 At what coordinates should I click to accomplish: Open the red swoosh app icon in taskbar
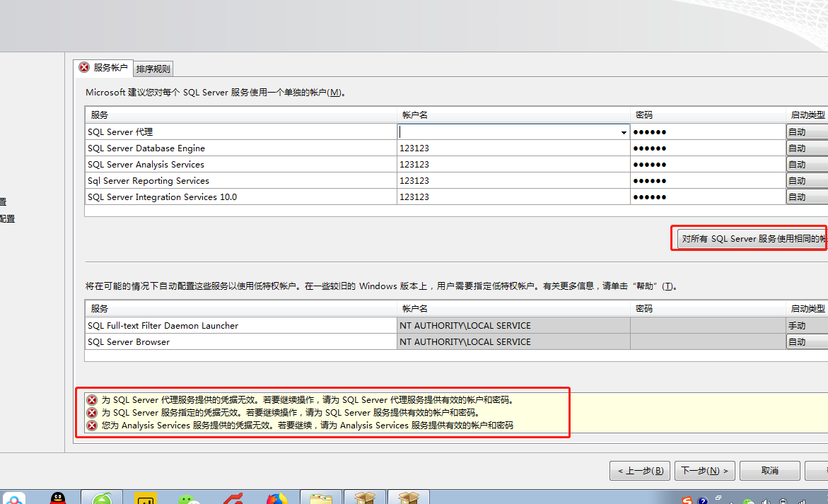233,498
